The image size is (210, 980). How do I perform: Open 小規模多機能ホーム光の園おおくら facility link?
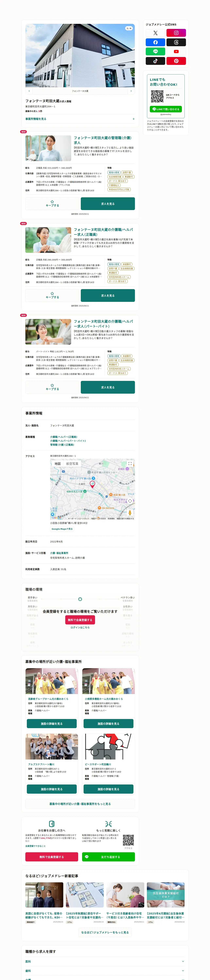[104, 699]
